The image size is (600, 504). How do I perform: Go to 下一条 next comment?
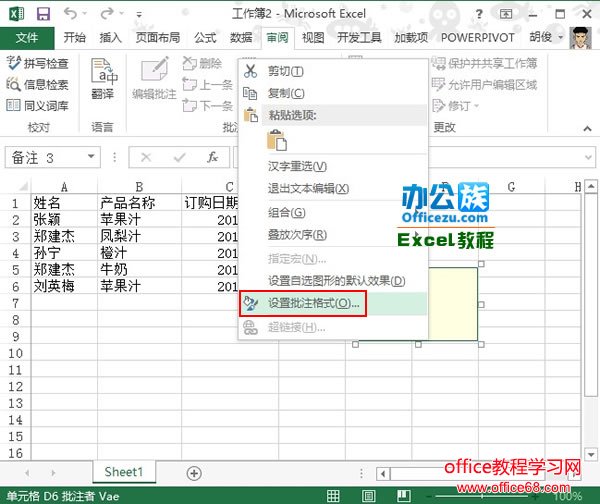208,105
